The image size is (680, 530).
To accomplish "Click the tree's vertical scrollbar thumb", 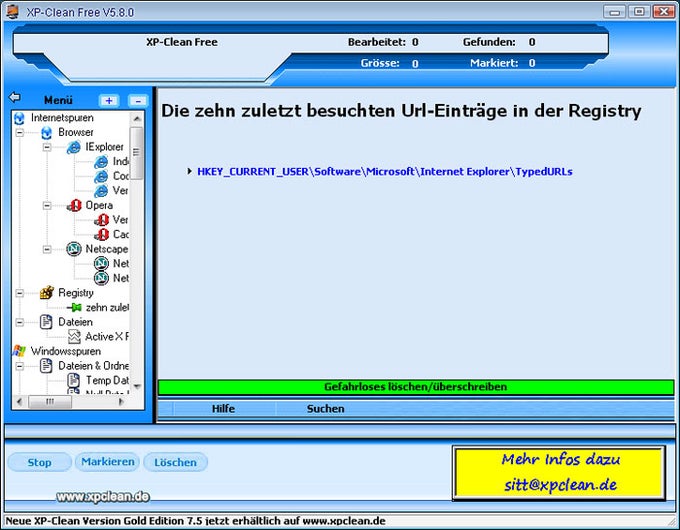I will [x=137, y=153].
